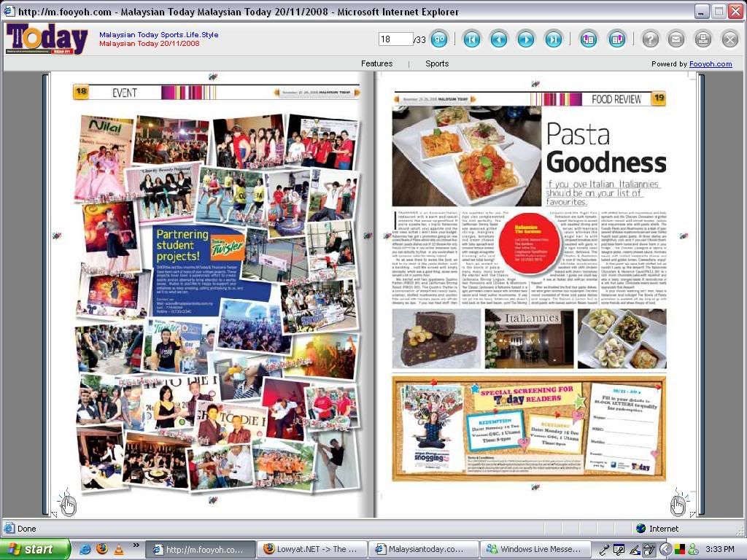Expand the Quick Launch chevron
The width and height of the screenshot is (747, 560).
(135, 545)
